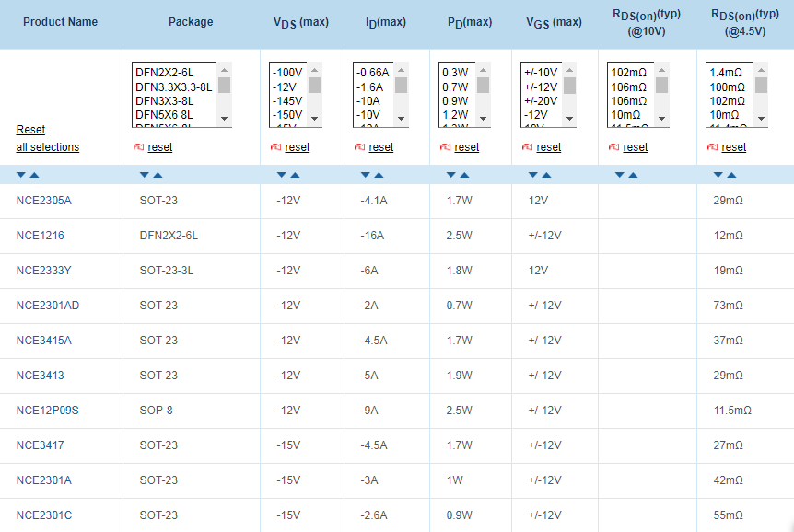Select 1.4mΩ in the RDS(on) @4.5V list
Viewport: 794px width, 532px height.
pyautogui.click(x=726, y=73)
